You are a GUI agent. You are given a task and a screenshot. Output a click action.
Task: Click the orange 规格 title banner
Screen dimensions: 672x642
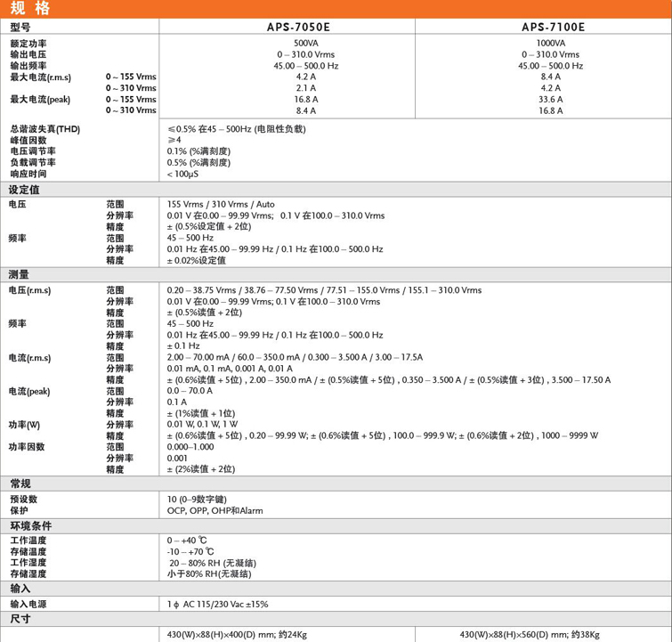point(336,10)
